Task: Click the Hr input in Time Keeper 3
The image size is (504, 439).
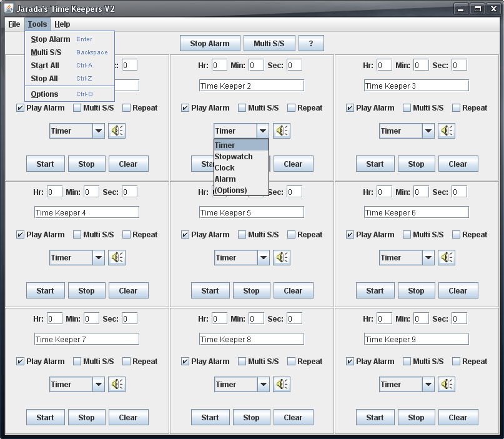Action: click(x=384, y=66)
